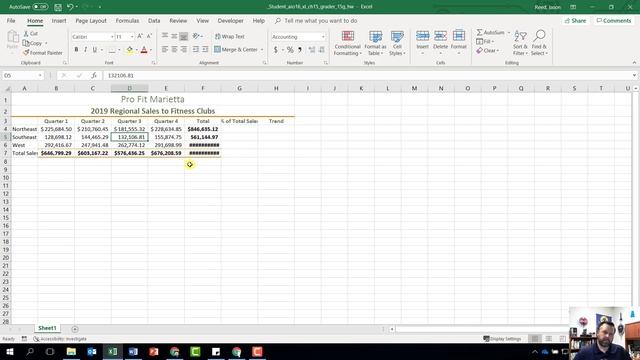Open Find & Select
The height and width of the screenshot is (360, 640).
[539, 43]
